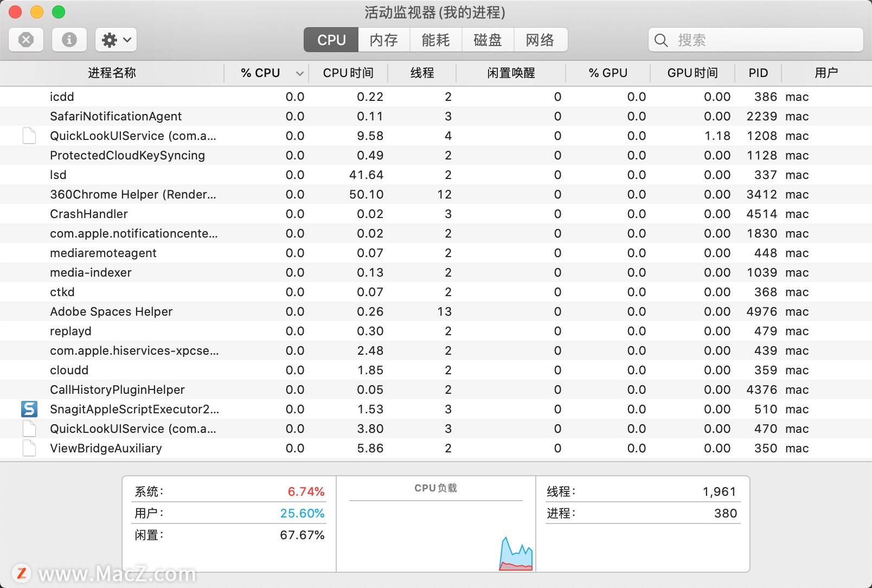Click PID value 4976
Viewport: 872px width, 588px height.
pos(762,311)
